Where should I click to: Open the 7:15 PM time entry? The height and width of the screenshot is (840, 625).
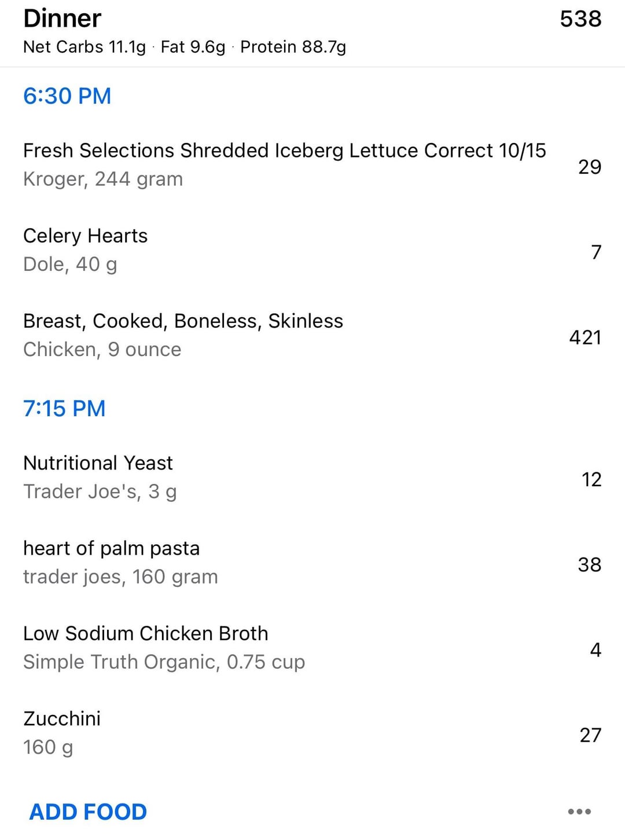[x=64, y=409]
